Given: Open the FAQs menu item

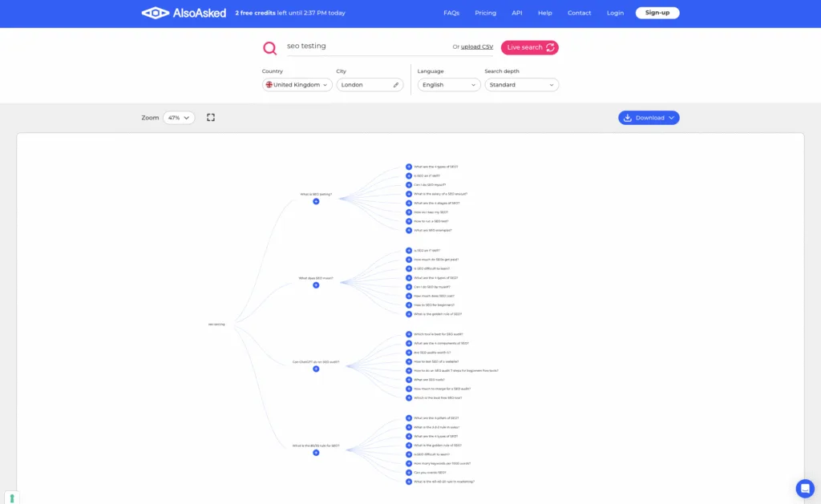Looking at the screenshot, I should (451, 12).
